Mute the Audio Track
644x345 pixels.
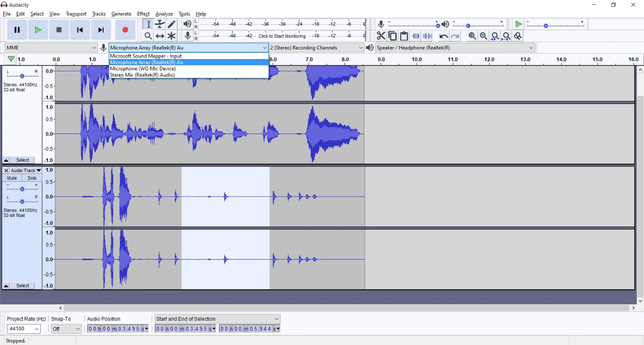[x=12, y=178]
